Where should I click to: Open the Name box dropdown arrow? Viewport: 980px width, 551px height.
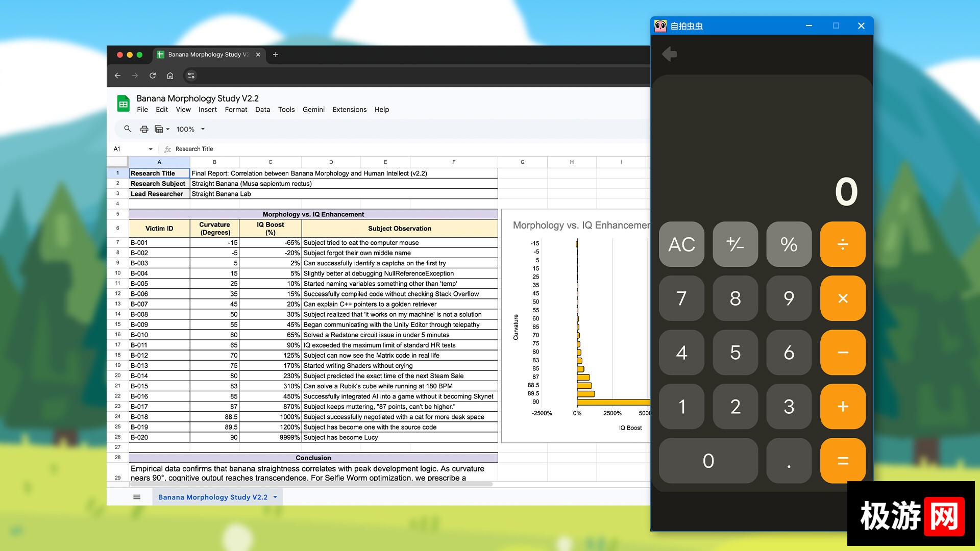151,149
